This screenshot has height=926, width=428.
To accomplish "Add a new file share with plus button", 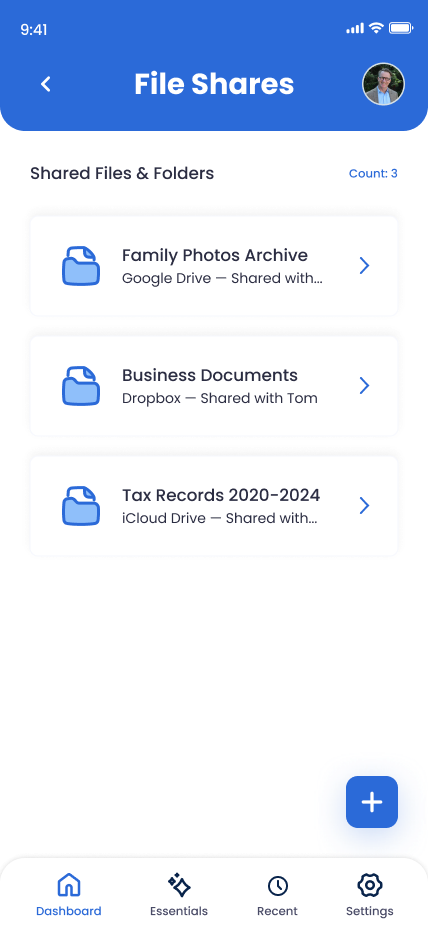I will pyautogui.click(x=372, y=802).
